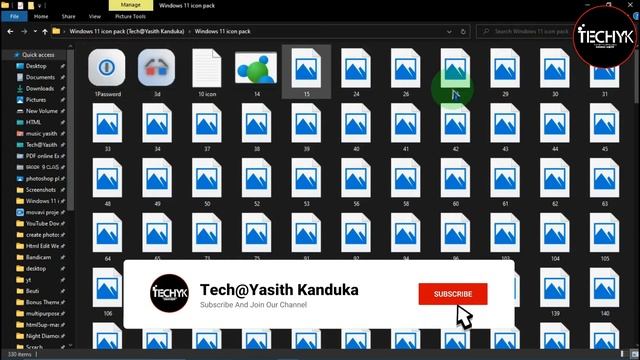Screen dimensions: 640x360
Task: Select image file 106
Action: [107, 291]
